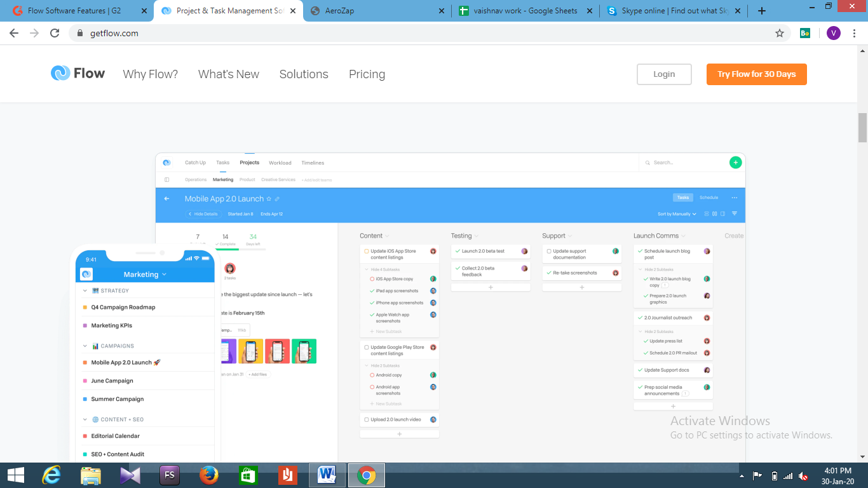Click Try Flow for 30 Days
The width and height of the screenshot is (868, 488).
757,74
